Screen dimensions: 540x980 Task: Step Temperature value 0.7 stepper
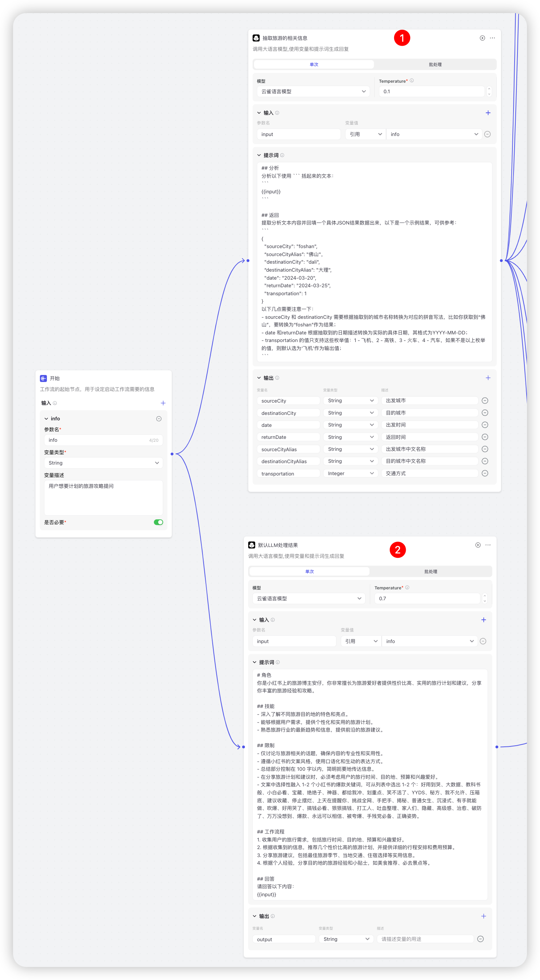484,598
